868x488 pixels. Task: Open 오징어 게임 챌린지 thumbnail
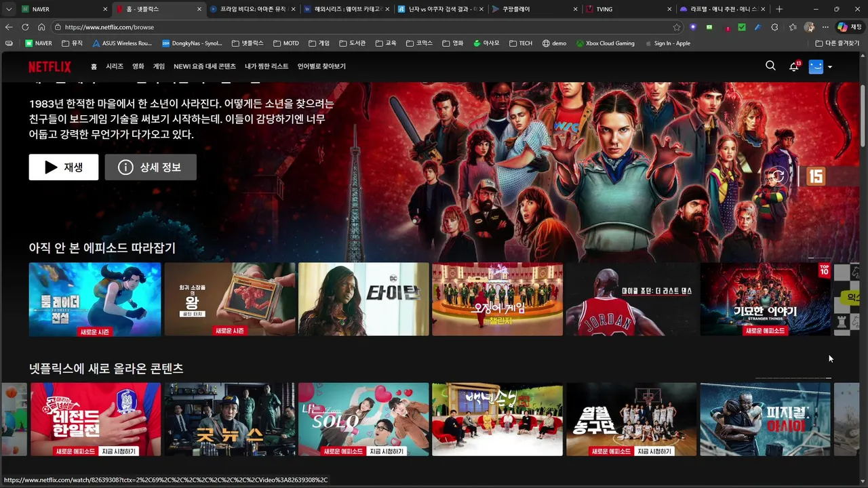tap(498, 299)
